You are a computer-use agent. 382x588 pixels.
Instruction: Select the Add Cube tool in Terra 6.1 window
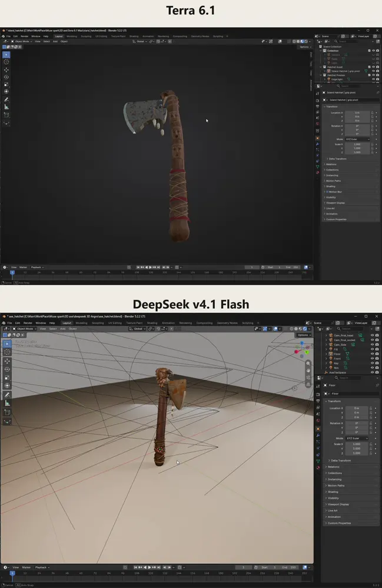[6, 115]
